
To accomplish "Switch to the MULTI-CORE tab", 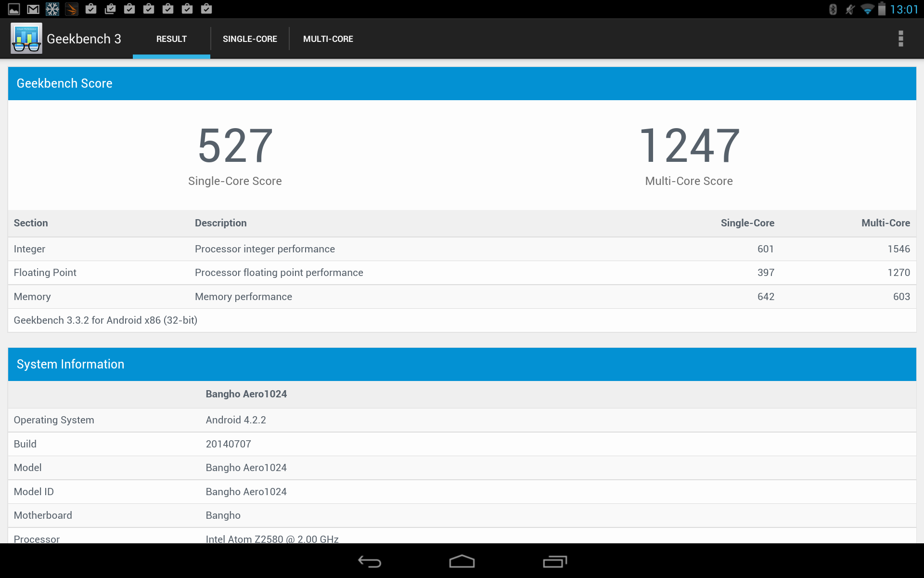I will [328, 39].
